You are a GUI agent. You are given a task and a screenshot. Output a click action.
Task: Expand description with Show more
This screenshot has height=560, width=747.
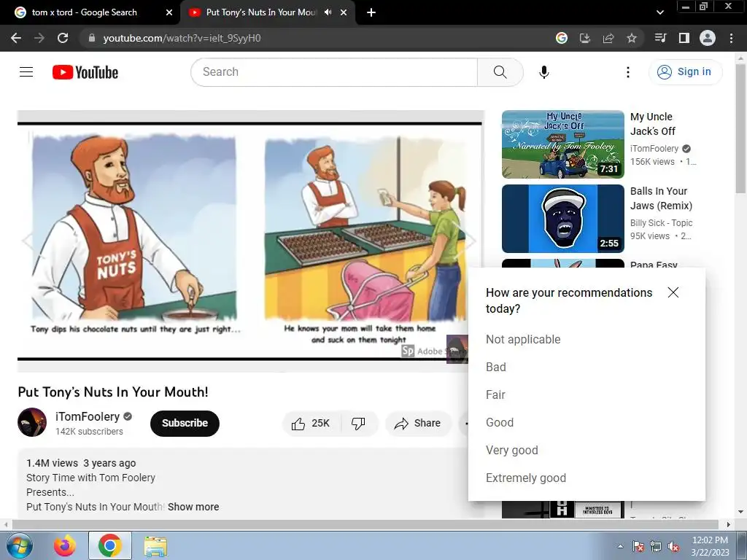(193, 507)
